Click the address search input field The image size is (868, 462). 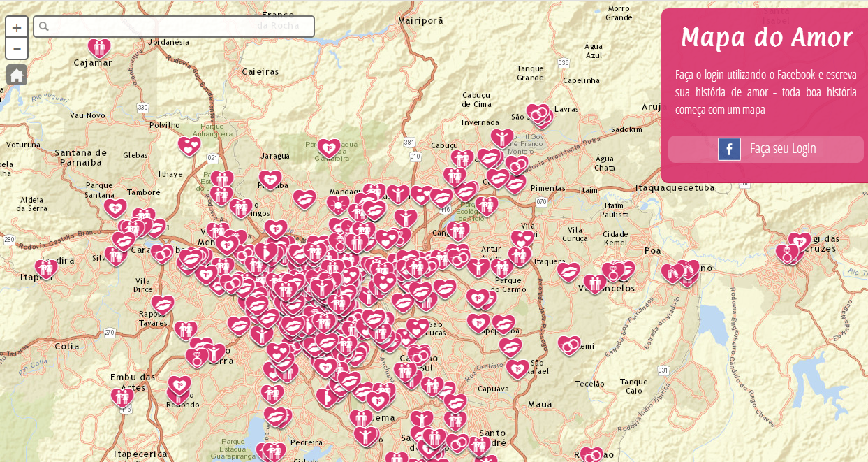pyautogui.click(x=174, y=27)
